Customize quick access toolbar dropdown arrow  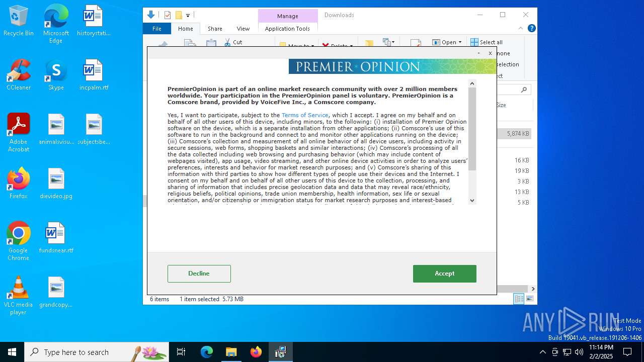click(x=188, y=16)
